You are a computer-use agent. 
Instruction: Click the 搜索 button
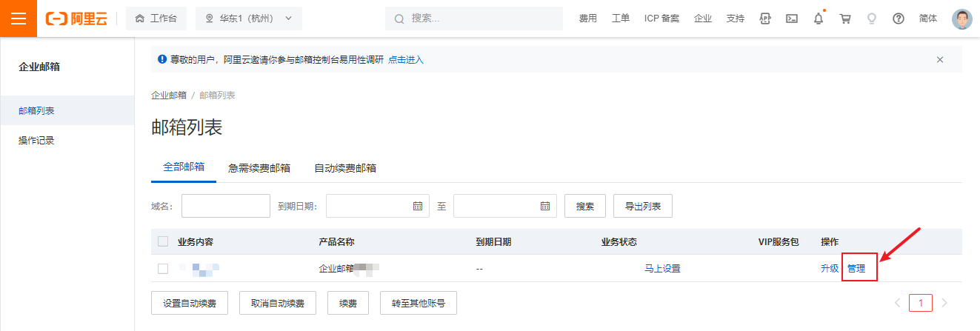point(585,206)
